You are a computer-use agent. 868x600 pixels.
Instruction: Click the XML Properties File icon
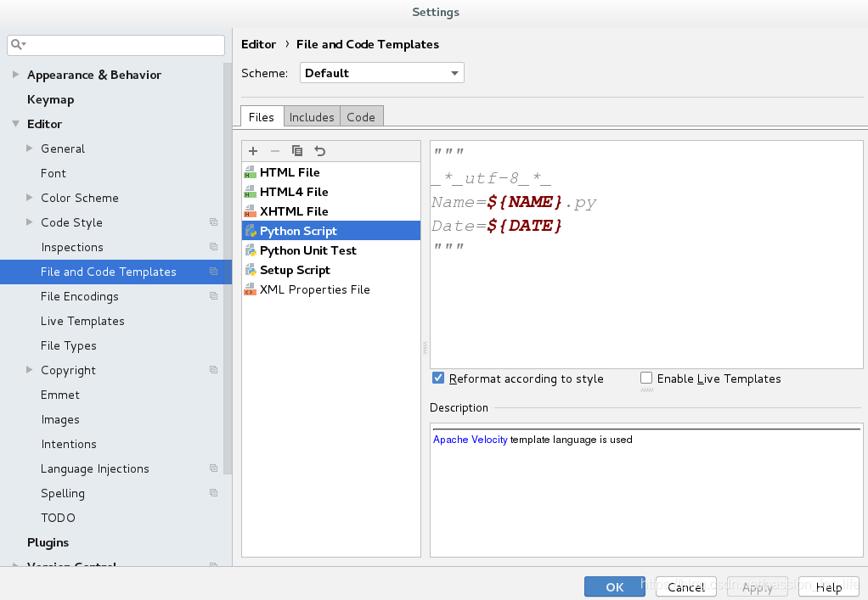point(251,289)
